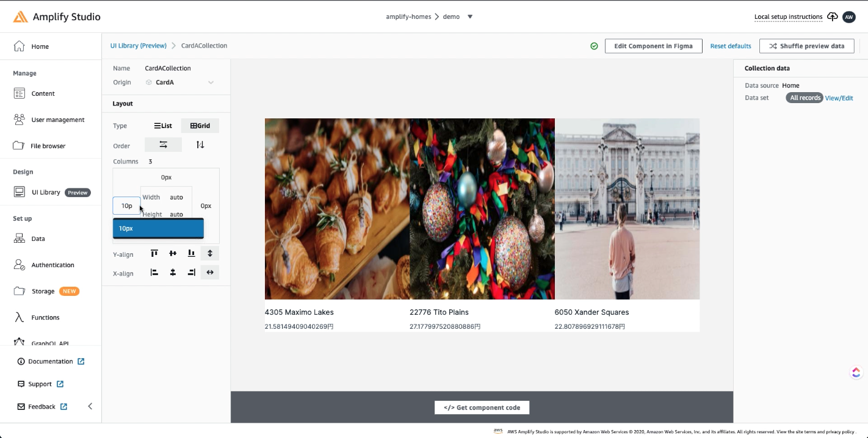Open the Data setup page
This screenshot has width=868, height=438.
click(38, 239)
